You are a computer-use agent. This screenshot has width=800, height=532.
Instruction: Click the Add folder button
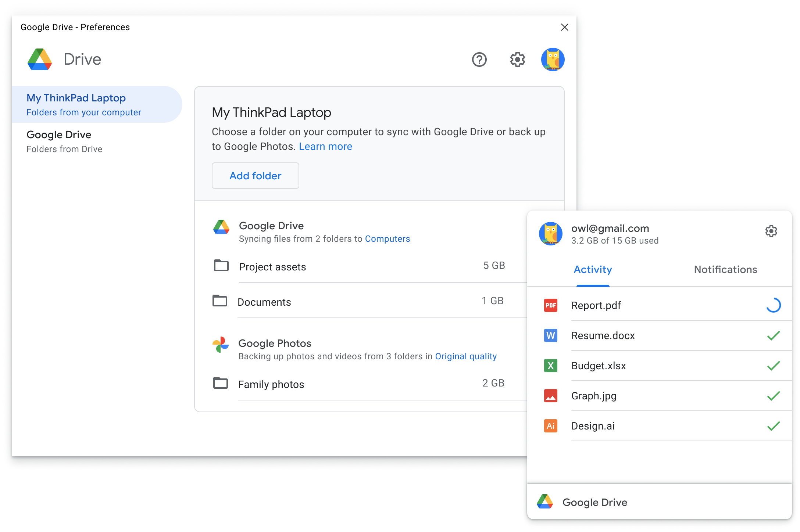coord(256,176)
